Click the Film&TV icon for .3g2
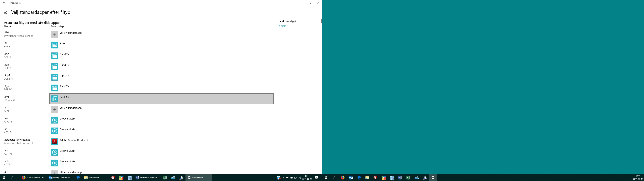Image resolution: width=644 pixels, height=181 pixels. tap(55, 56)
